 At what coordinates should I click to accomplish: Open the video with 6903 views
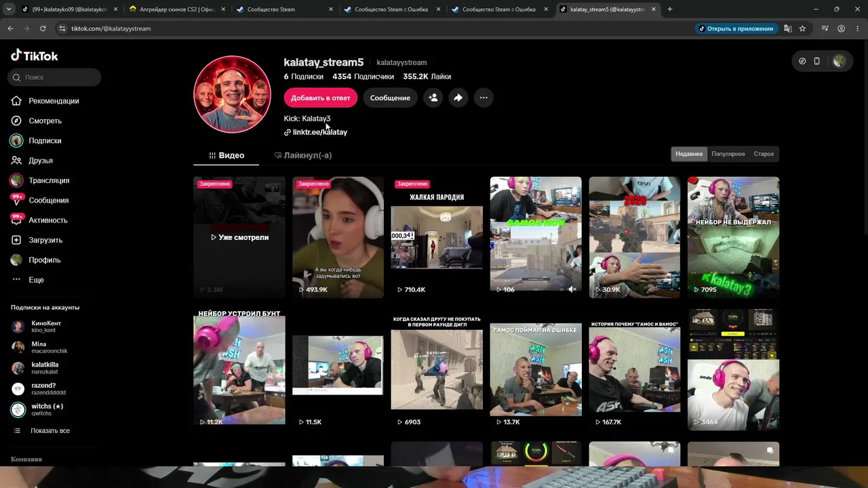point(437,369)
